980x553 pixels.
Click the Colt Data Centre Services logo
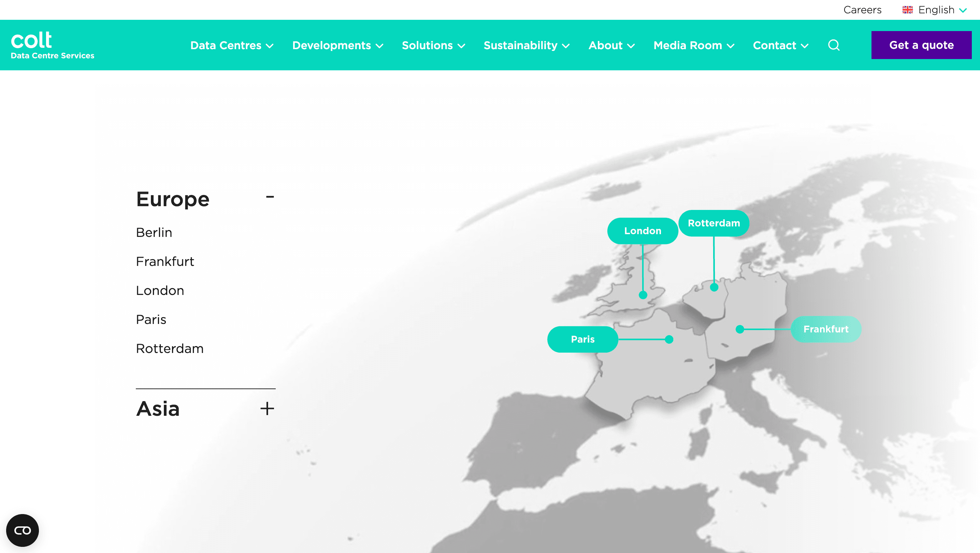tap(52, 44)
